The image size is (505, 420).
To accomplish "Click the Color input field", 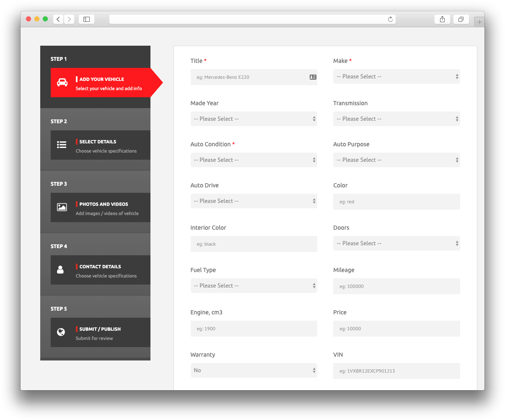I will pyautogui.click(x=396, y=202).
